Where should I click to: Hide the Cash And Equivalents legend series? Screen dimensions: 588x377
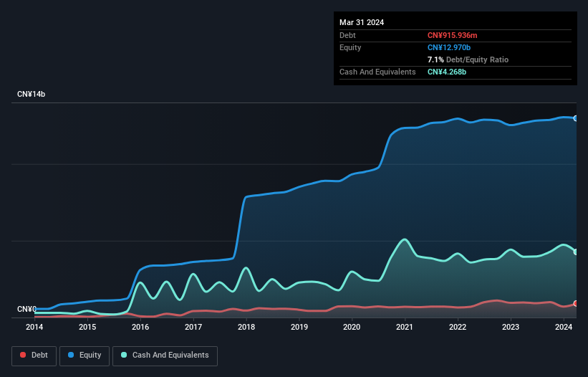[164, 355]
